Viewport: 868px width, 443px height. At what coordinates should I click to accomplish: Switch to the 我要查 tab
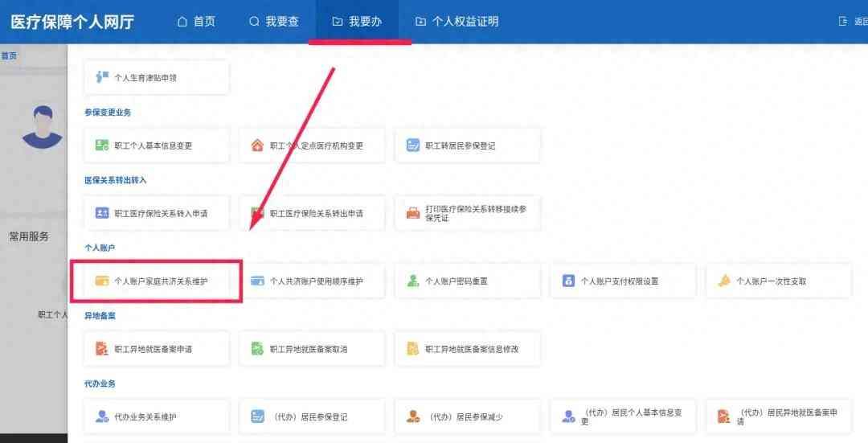click(273, 22)
